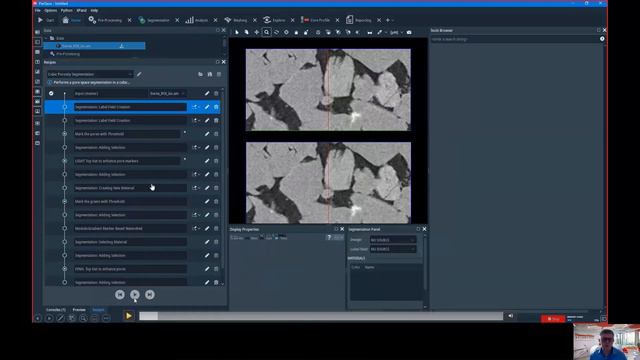Switch to the Core Profile workroom tab
Image resolution: width=640 pixels, height=360 pixels.
coord(316,20)
